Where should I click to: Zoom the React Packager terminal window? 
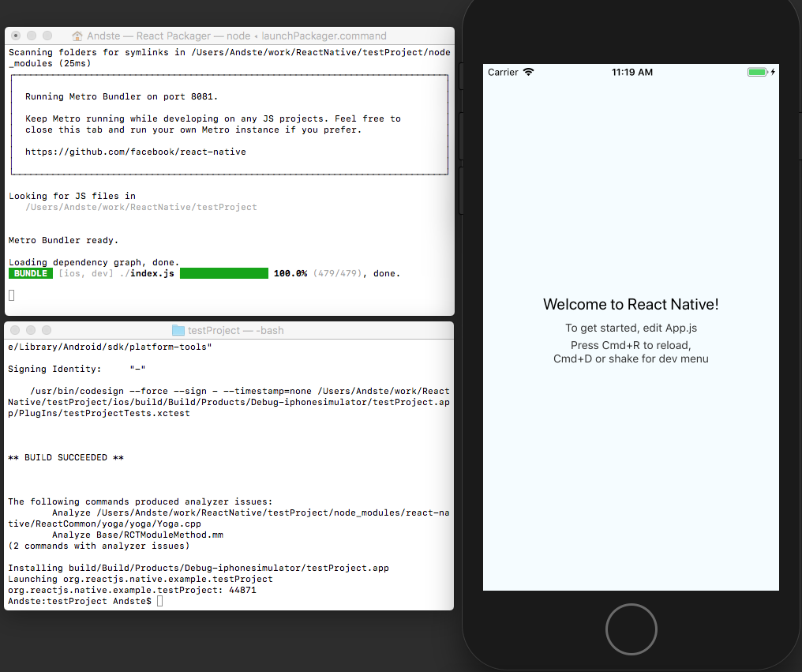click(47, 36)
